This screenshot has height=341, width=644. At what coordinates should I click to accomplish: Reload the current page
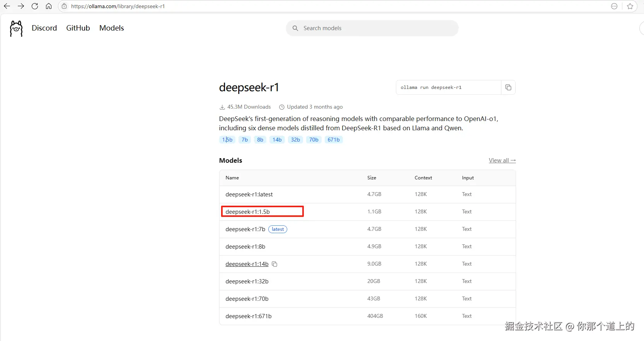35,6
